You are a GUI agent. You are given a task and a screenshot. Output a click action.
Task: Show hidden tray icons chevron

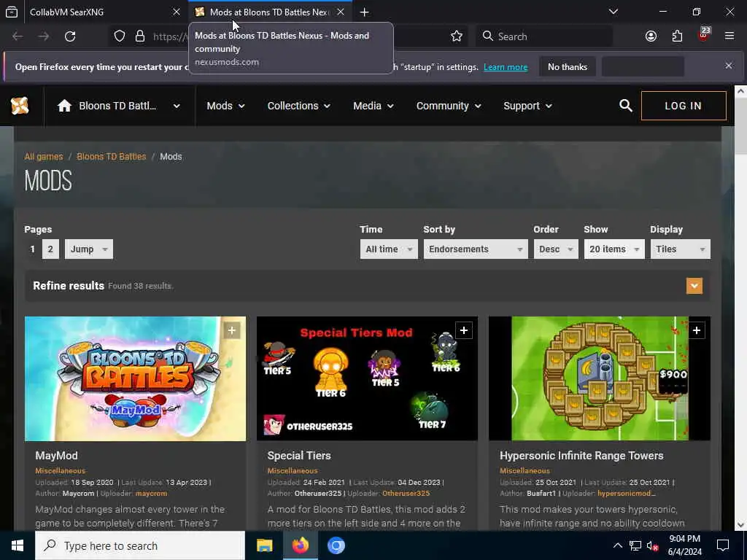617,545
